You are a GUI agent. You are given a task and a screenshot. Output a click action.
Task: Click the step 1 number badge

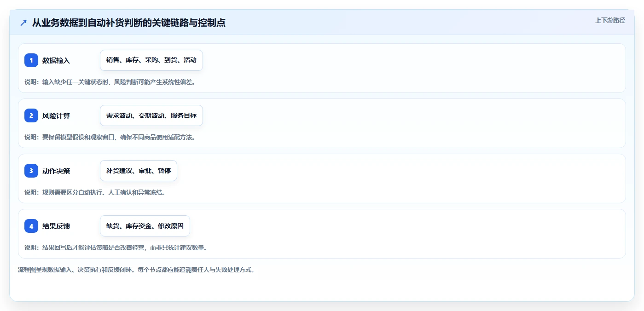[31, 60]
